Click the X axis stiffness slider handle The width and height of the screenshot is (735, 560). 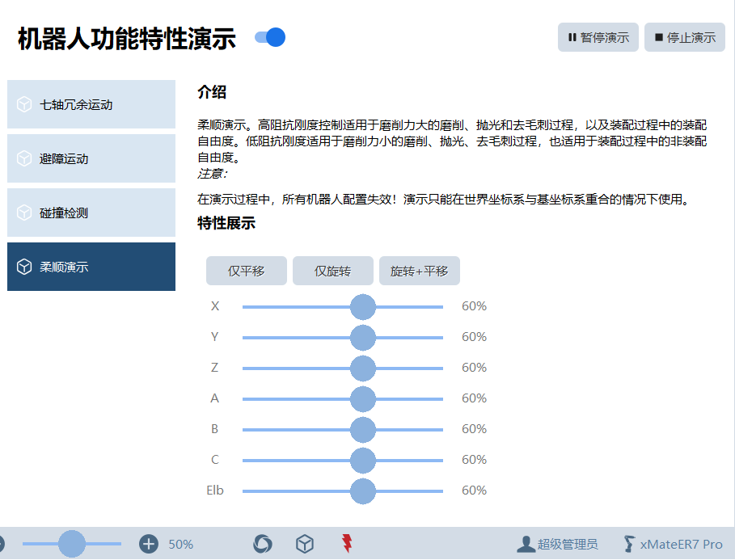(x=363, y=307)
